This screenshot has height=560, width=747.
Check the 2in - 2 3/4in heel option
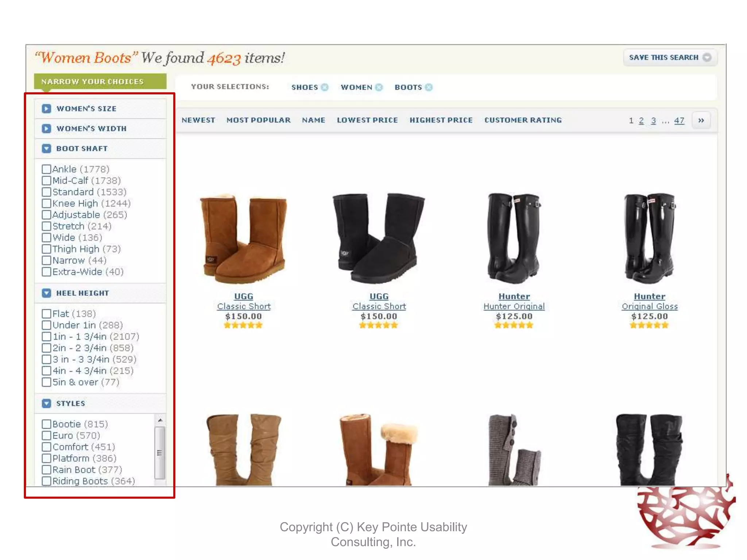46,348
